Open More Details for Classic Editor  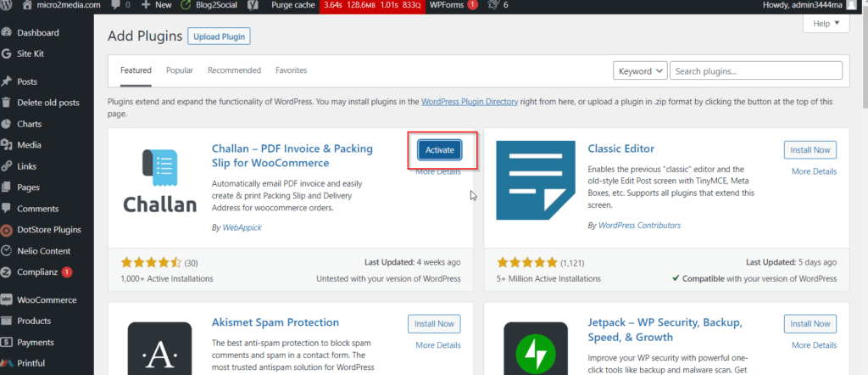814,171
